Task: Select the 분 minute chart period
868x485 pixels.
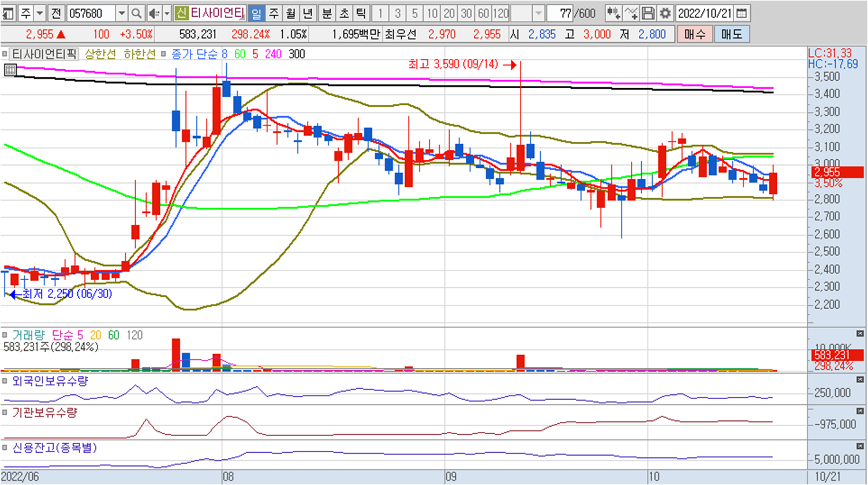Action: click(327, 13)
